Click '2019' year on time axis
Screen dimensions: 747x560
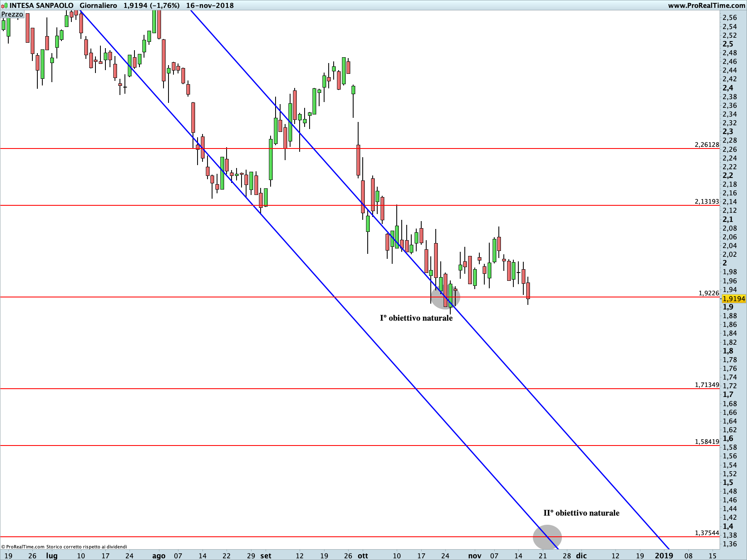point(664,556)
